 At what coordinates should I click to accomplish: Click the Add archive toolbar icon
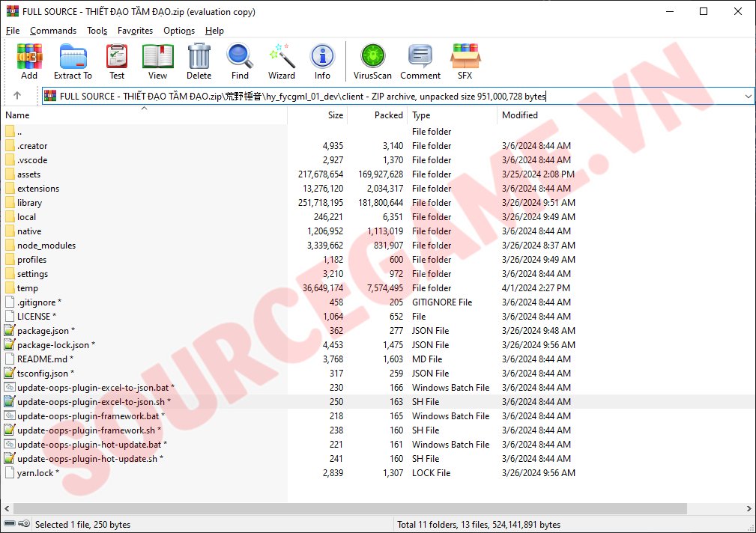tap(29, 61)
